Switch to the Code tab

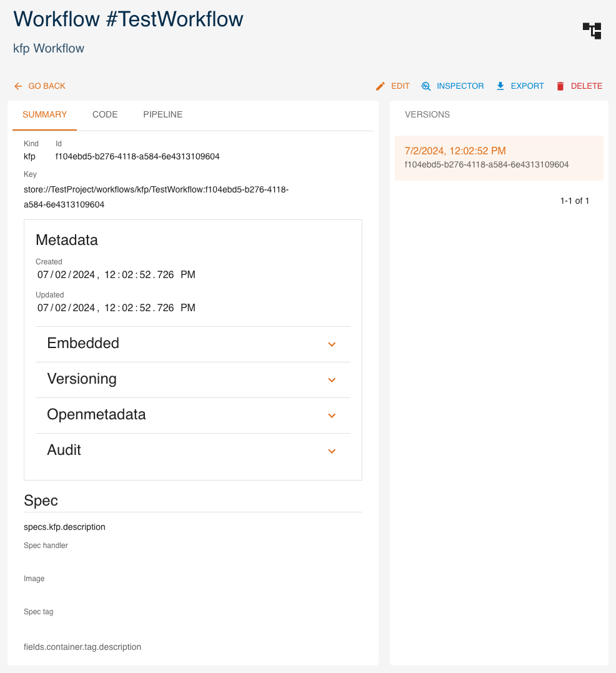point(105,115)
